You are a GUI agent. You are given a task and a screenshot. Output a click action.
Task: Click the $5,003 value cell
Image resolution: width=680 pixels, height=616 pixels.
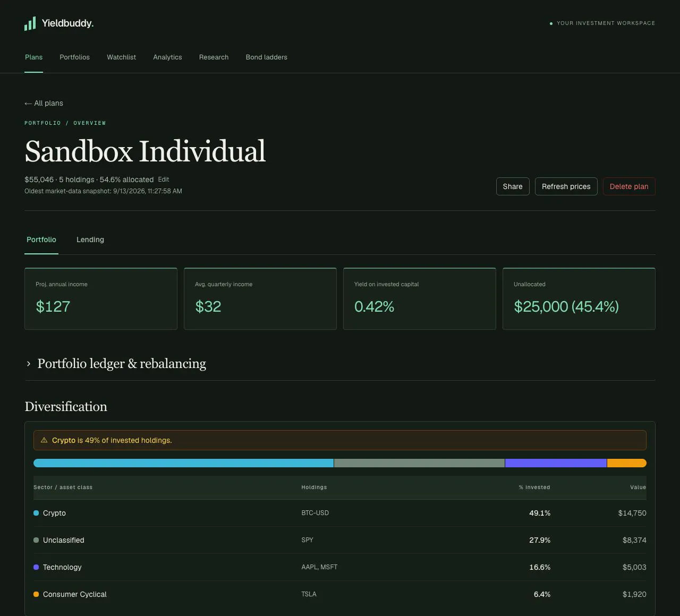pos(634,567)
